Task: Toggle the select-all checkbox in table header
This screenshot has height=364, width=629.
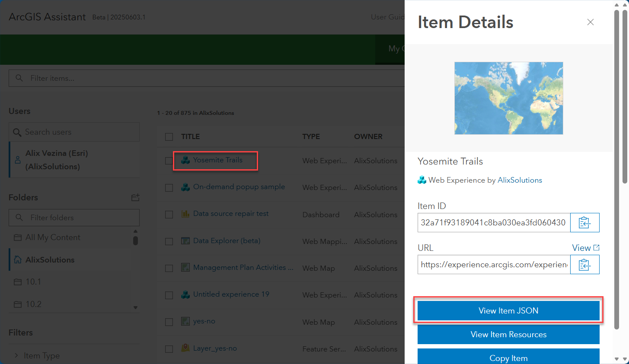Action: (169, 137)
